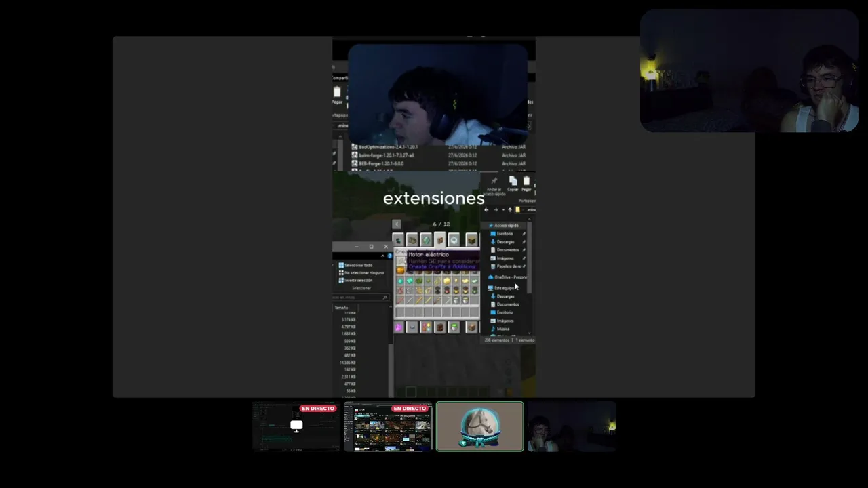Collapse the Explorer ribbon with chevron
Viewport: 868px width, 488px height.
tap(382, 256)
